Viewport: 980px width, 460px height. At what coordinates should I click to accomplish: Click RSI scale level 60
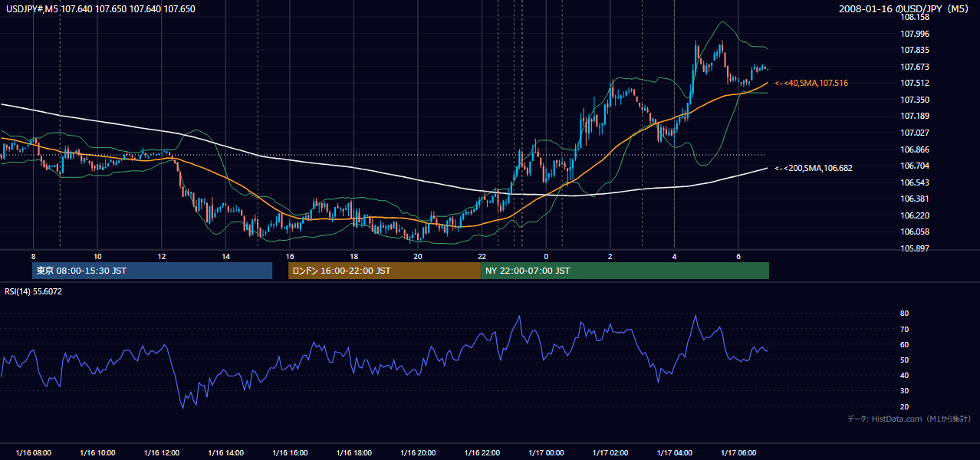tap(905, 344)
